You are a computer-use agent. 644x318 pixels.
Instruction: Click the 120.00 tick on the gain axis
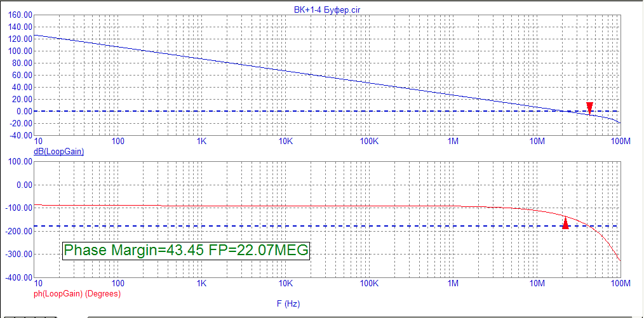[20, 39]
